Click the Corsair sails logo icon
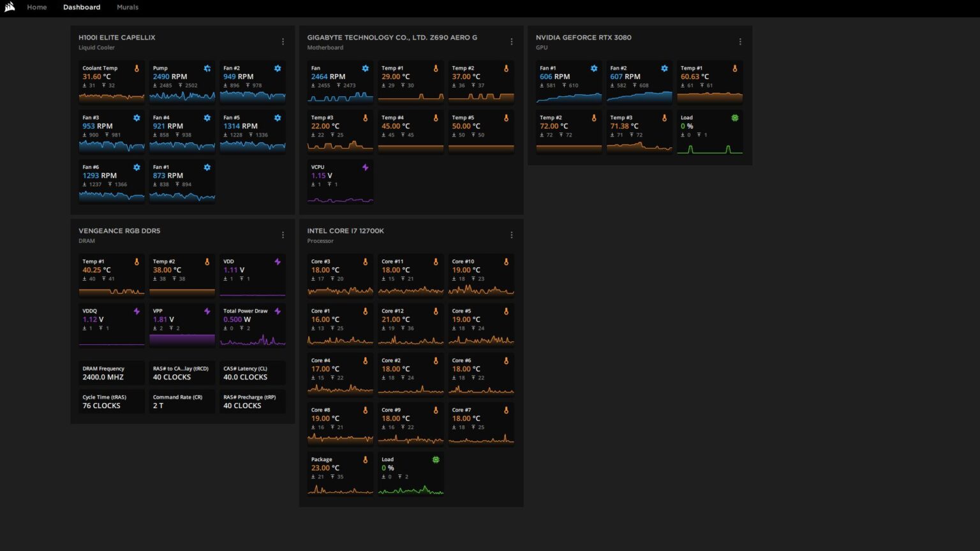 (x=10, y=7)
